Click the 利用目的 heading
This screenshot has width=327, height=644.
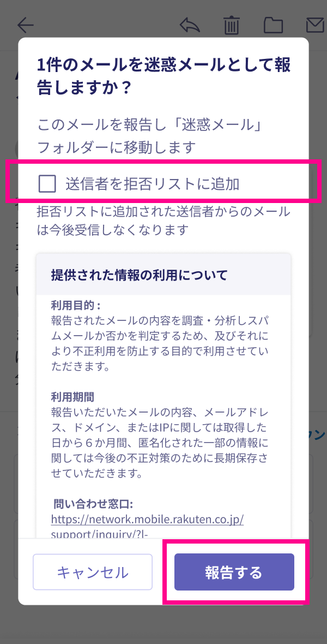click(76, 306)
